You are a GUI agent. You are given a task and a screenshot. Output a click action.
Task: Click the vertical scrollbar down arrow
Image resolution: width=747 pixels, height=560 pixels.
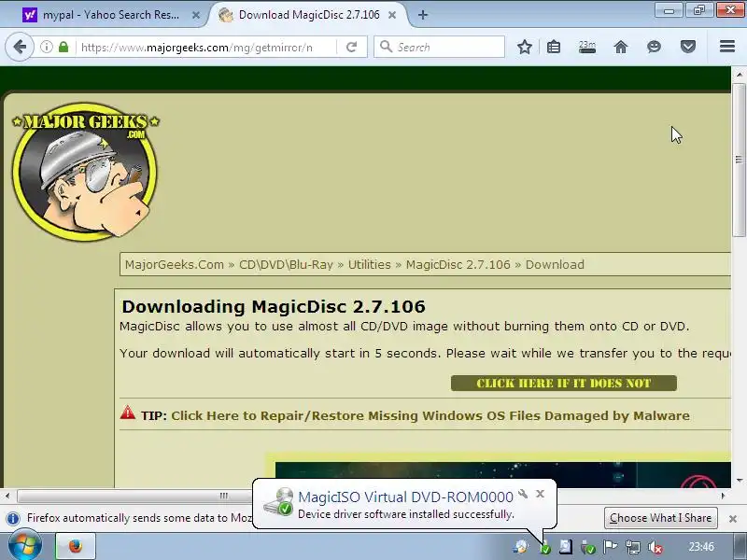(x=739, y=481)
